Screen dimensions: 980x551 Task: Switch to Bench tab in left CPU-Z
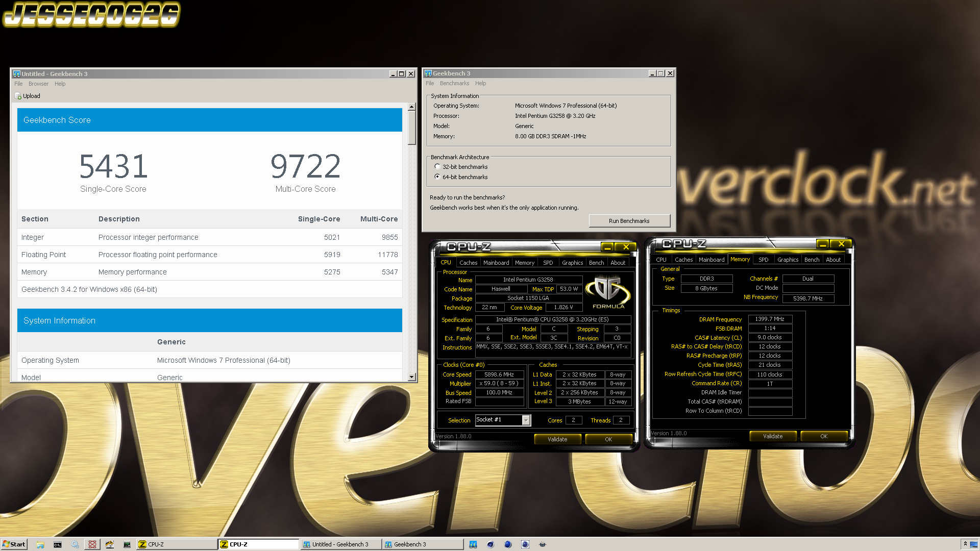click(596, 263)
